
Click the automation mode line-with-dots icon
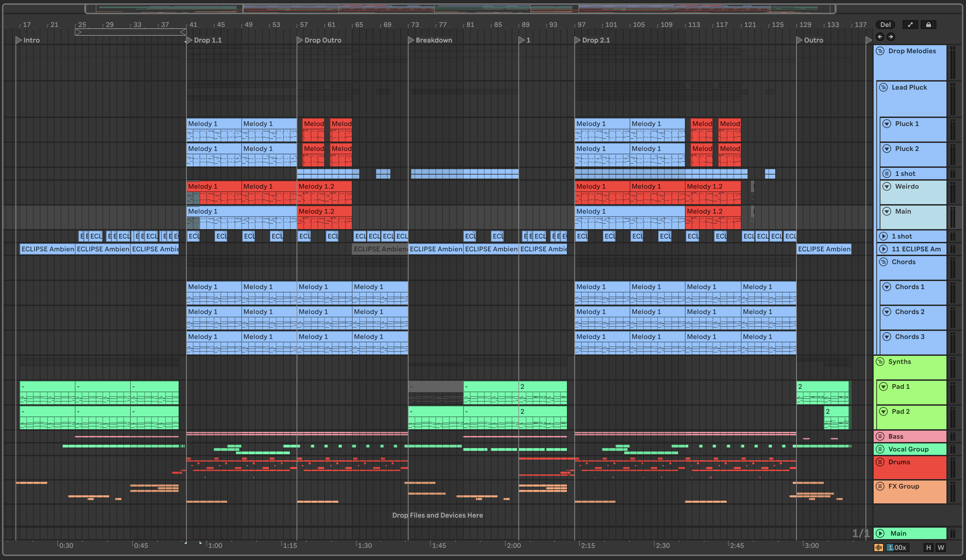910,25
